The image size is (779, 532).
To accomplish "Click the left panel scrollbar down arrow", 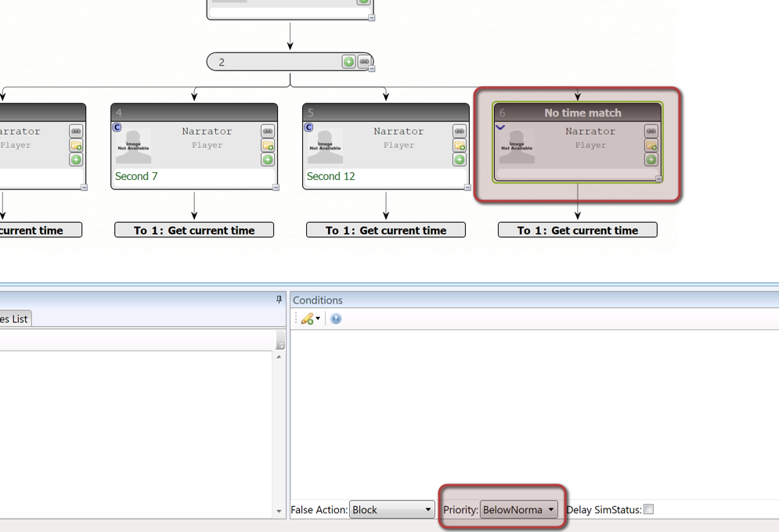I will (279, 511).
